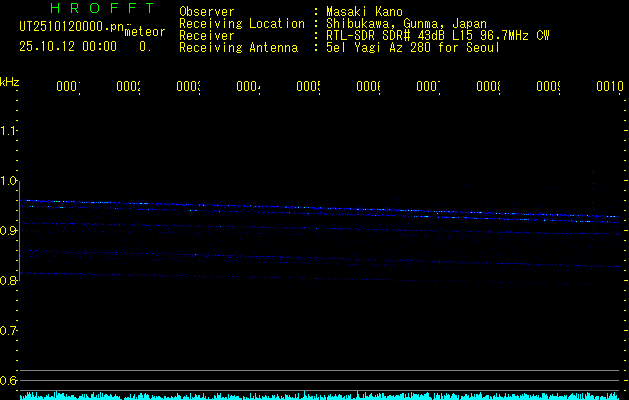This screenshot has height=400, width=629.
Task: Select the 0.7 frequency axis label
Action: tap(9, 331)
